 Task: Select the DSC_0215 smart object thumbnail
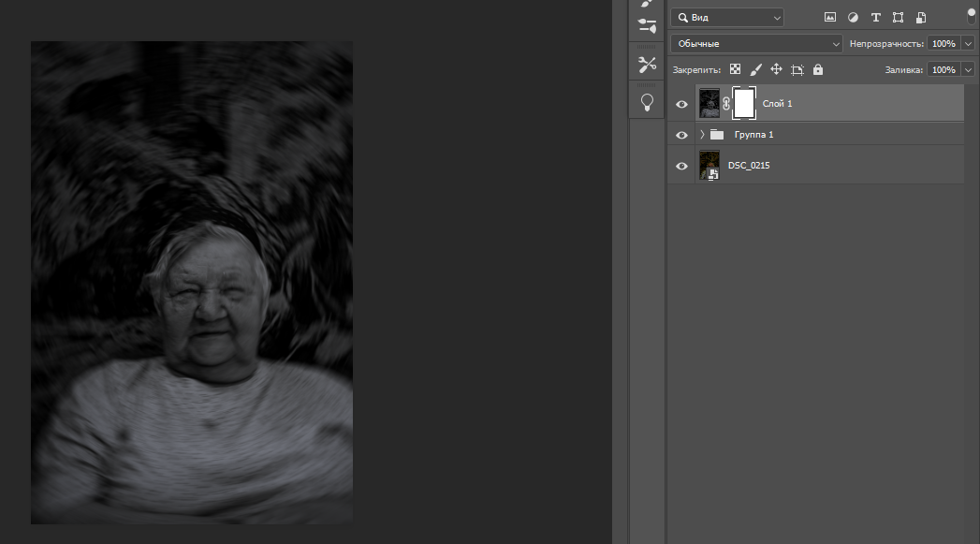(709, 165)
